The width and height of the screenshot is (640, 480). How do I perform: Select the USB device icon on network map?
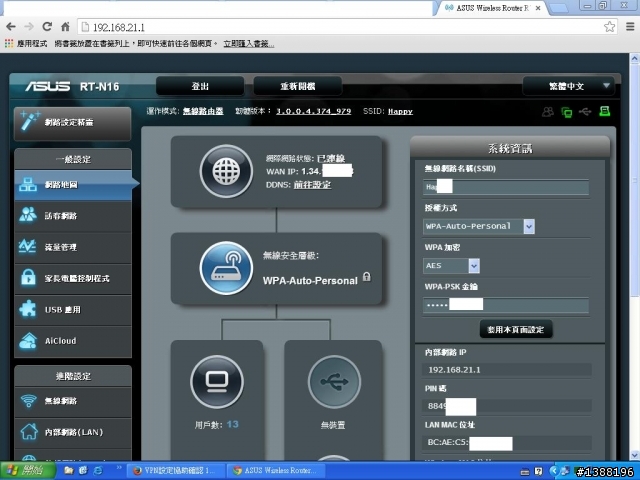coord(334,382)
